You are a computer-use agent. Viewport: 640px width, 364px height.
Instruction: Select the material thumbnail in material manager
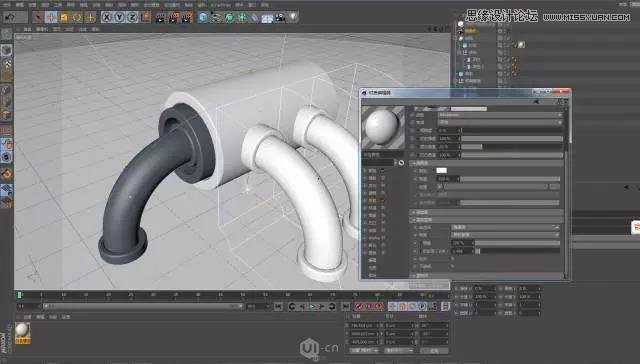tap(22, 331)
